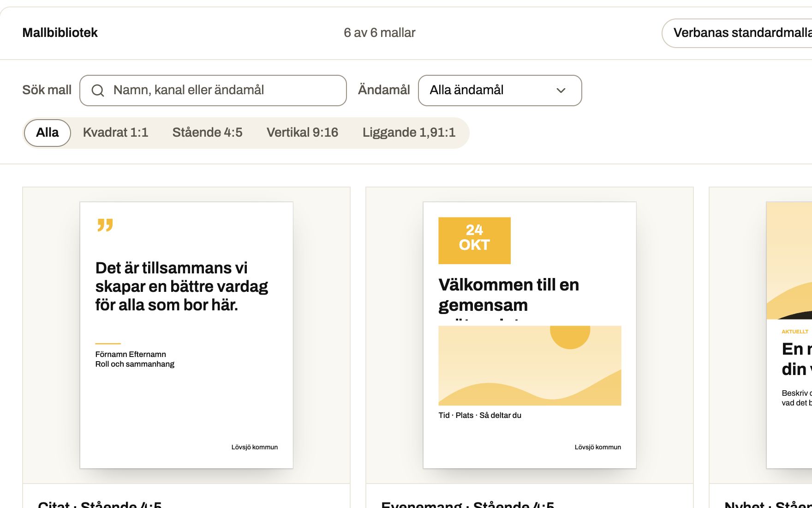Click 'Lövsjö kommun' in quote template
812x508 pixels.
pyautogui.click(x=255, y=447)
